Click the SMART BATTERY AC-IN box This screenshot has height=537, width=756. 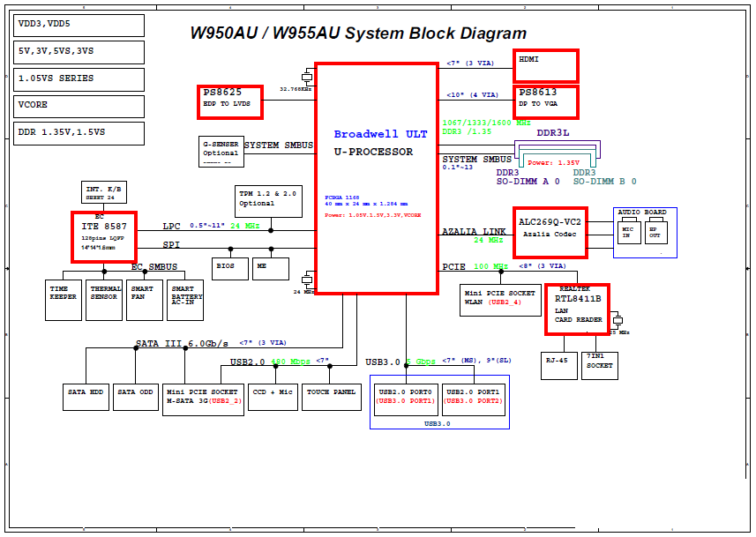pos(185,300)
